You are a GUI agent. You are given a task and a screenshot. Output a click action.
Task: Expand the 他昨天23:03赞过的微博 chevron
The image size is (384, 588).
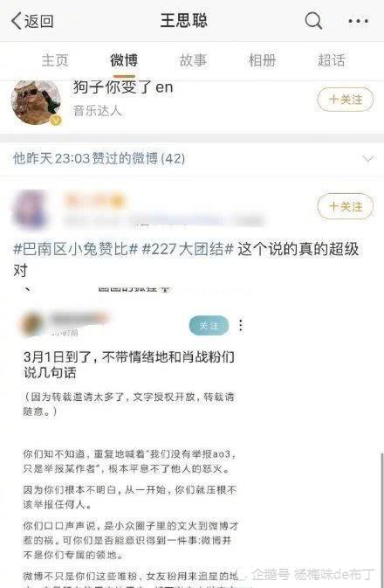[x=368, y=159]
